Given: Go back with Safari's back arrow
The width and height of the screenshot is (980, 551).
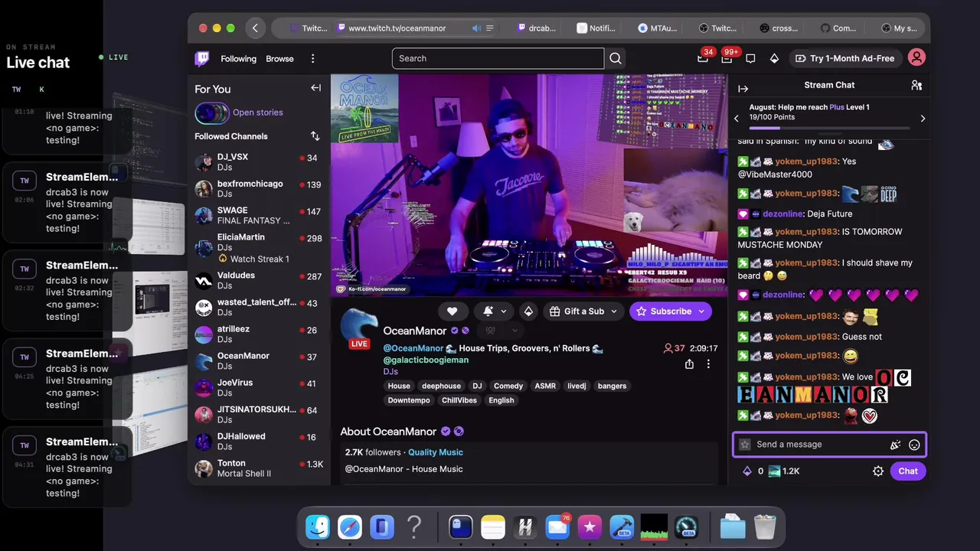Looking at the screenshot, I should point(255,28).
